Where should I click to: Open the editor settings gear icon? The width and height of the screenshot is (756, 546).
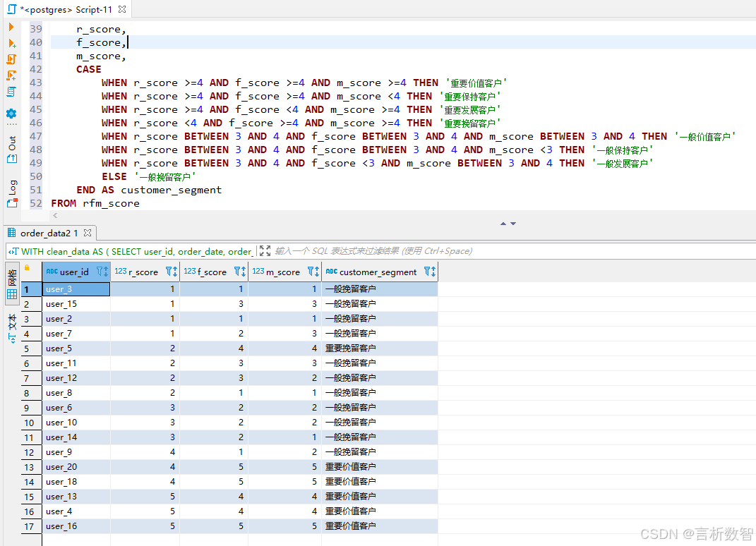coord(11,114)
